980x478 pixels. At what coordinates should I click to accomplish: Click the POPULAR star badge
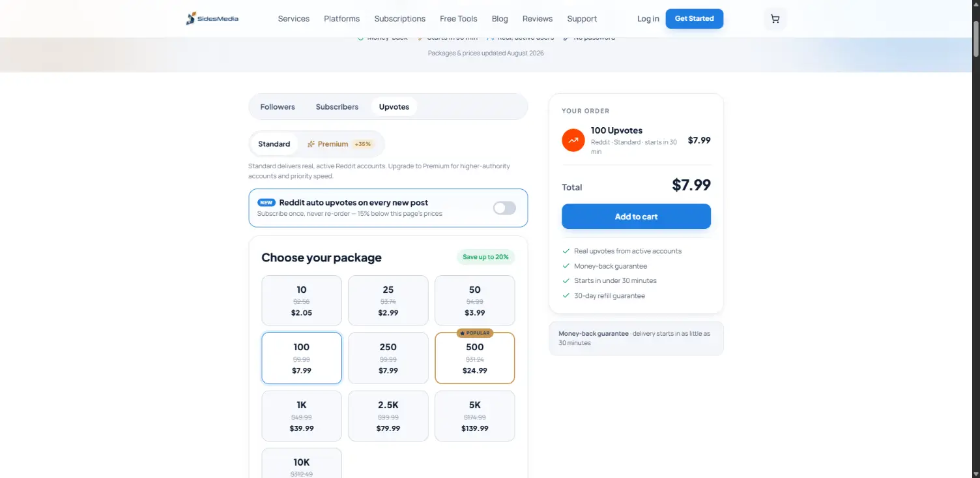[475, 333]
